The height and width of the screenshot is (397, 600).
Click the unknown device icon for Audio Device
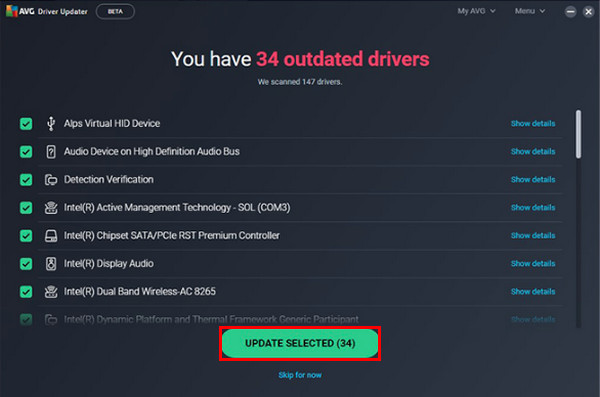coord(51,152)
